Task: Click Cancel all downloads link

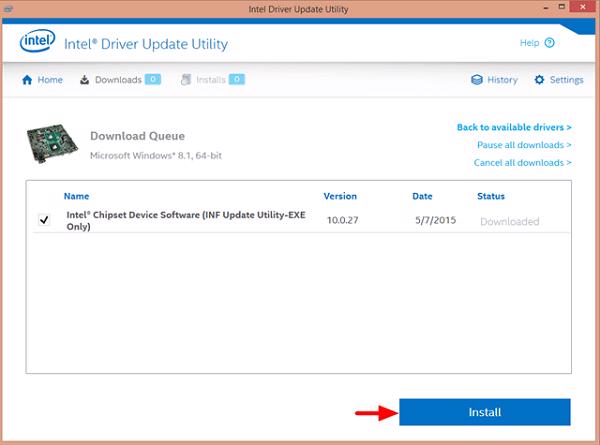Action: [522, 162]
